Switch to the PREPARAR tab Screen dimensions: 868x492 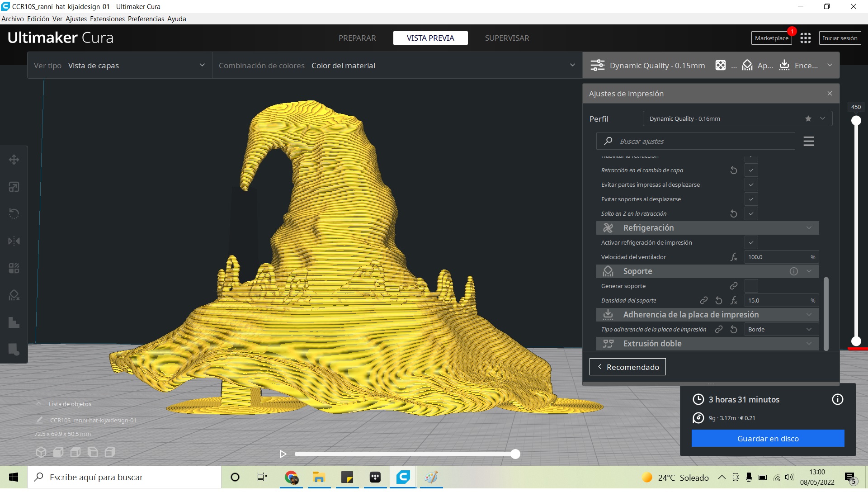(x=357, y=38)
